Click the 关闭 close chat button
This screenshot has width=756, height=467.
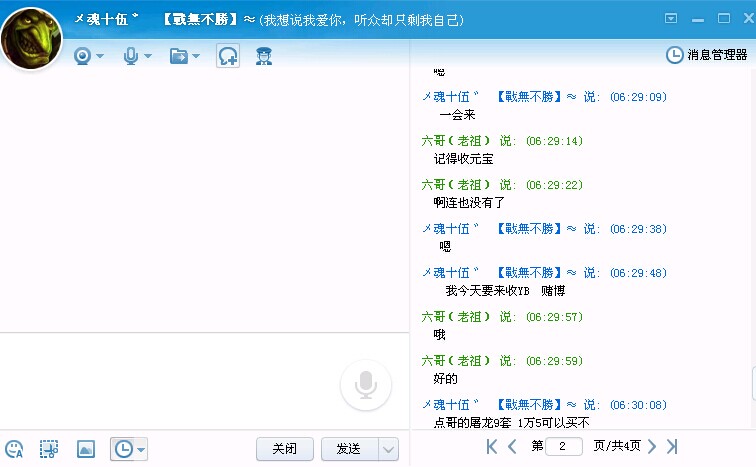click(x=284, y=448)
